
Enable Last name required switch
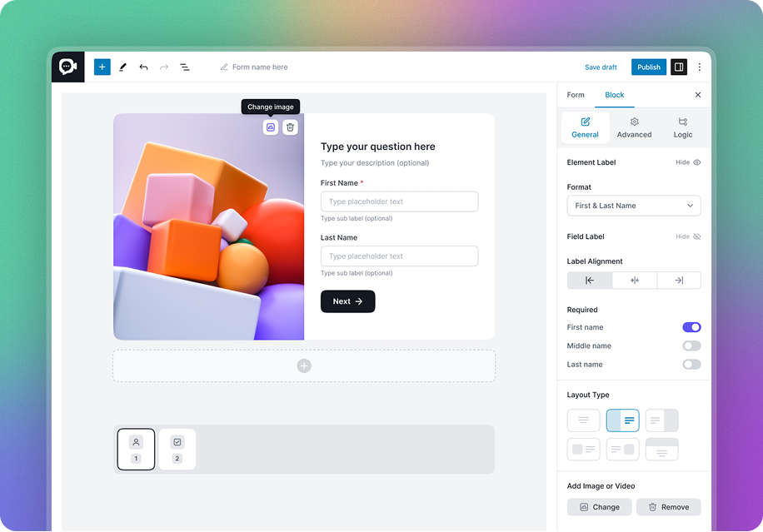[x=691, y=364]
